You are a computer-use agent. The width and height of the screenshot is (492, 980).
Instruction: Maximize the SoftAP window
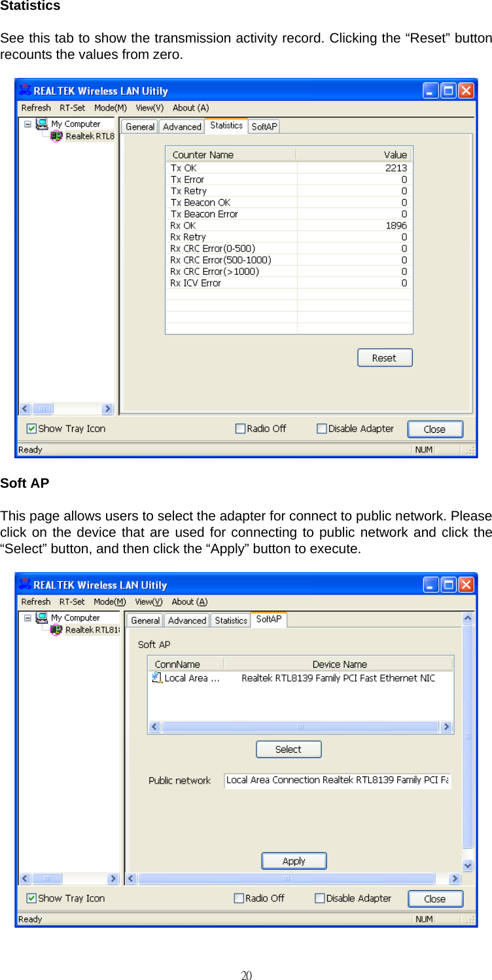point(448,585)
